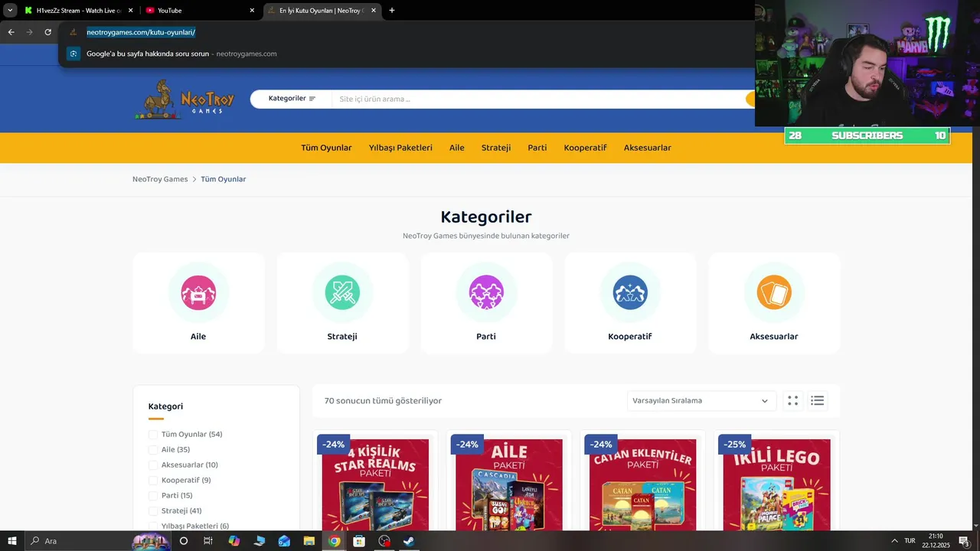
Task: Open Aile Paketi product thumbnail
Action: 509,484
